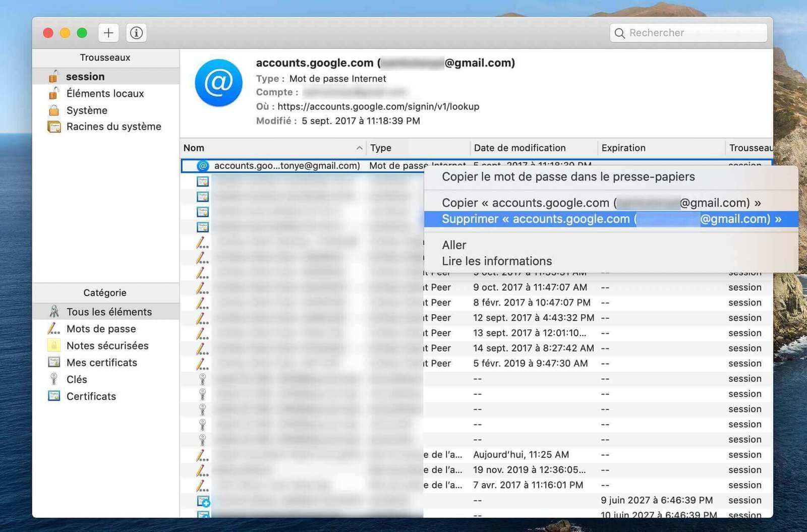807x532 pixels.
Task: Select row dated 9 oct. 2017 à 11:47:07 AM
Action: pos(477,287)
